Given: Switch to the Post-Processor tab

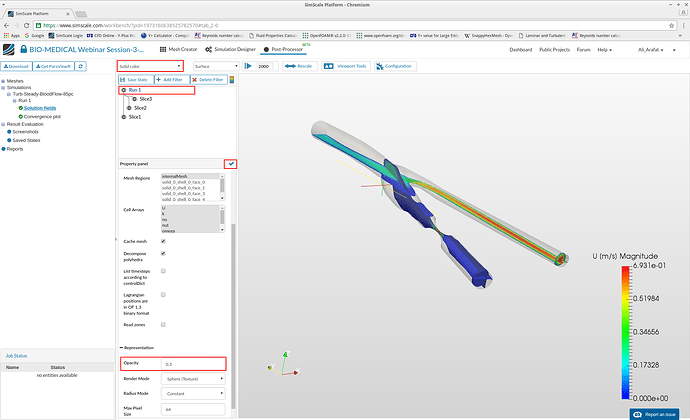Looking at the screenshot, I should tap(283, 49).
